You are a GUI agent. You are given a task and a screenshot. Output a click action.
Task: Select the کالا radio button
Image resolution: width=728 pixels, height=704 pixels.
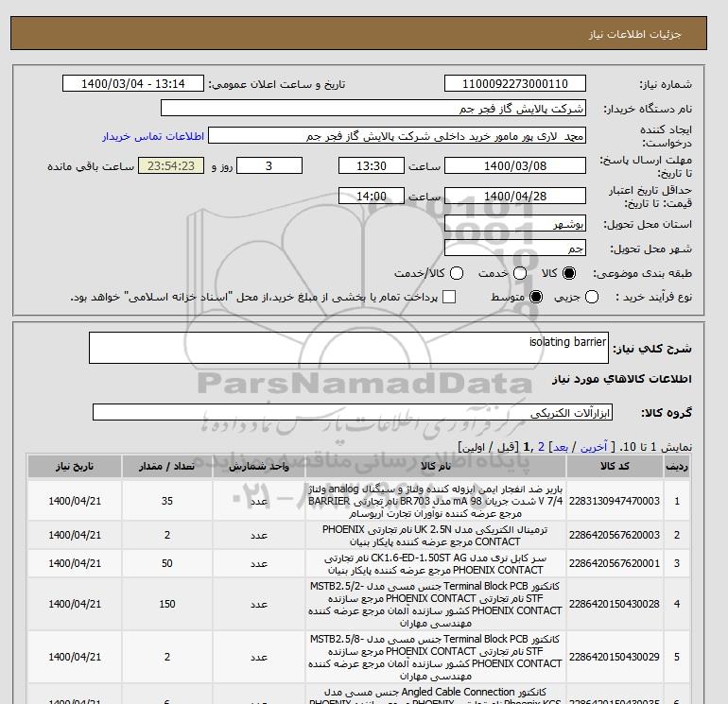(x=569, y=273)
